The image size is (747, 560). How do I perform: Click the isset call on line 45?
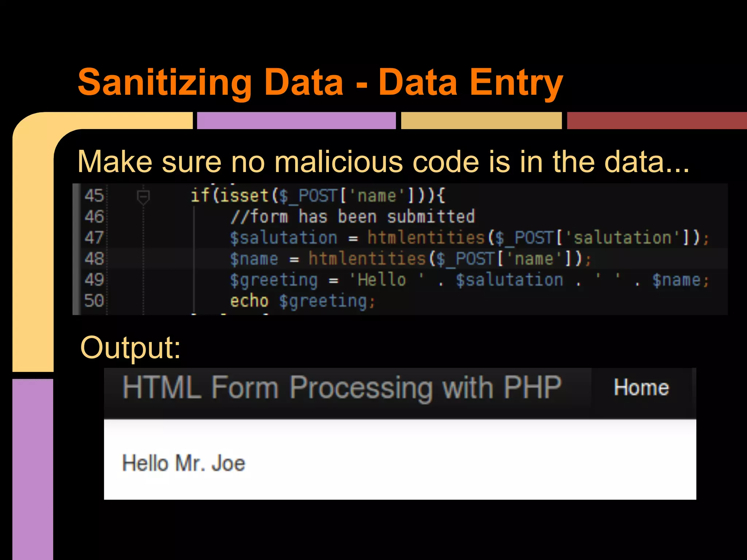coord(244,196)
